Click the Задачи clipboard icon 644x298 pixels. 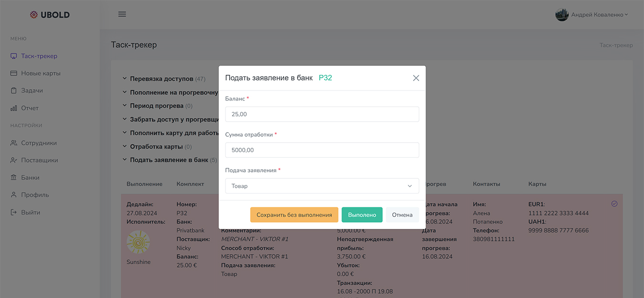(14, 91)
